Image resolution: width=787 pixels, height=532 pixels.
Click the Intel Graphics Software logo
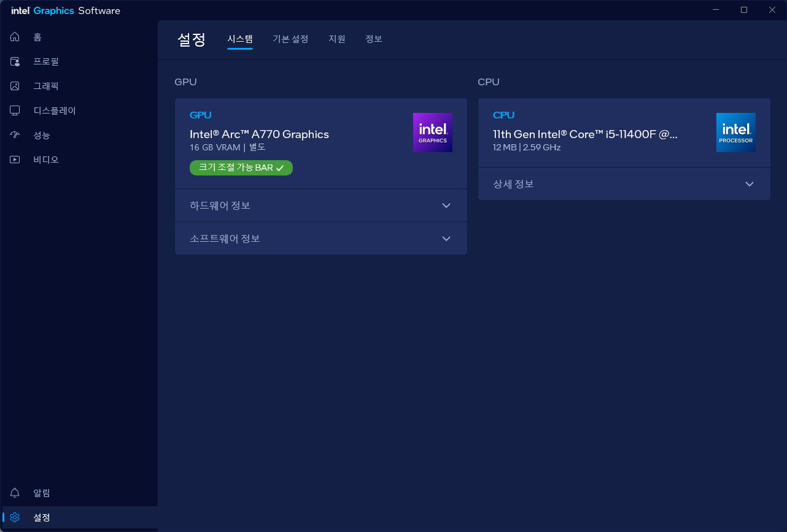click(x=66, y=10)
